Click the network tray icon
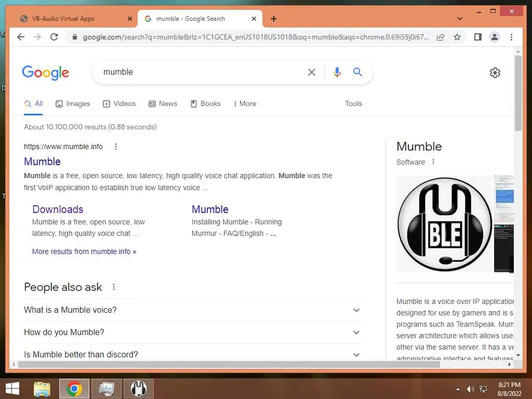This screenshot has height=399, width=532. [x=483, y=389]
